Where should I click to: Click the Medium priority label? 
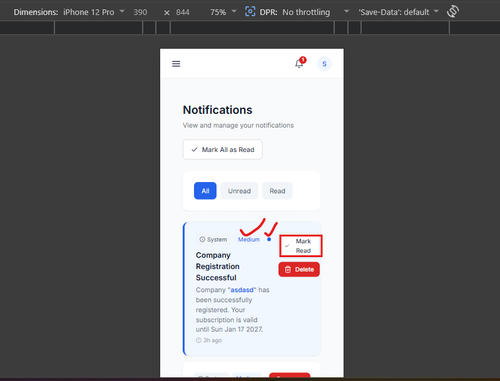pos(249,239)
